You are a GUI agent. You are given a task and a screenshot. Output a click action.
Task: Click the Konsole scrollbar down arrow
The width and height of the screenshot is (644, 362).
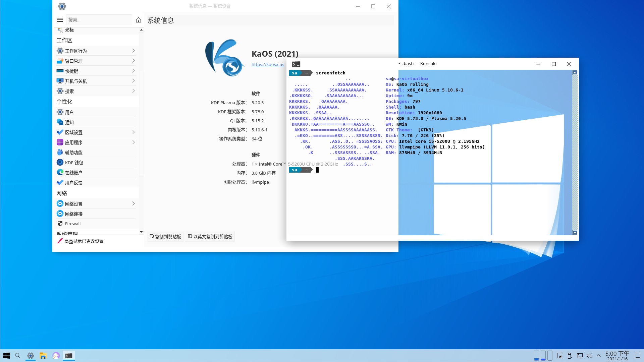pos(575,233)
